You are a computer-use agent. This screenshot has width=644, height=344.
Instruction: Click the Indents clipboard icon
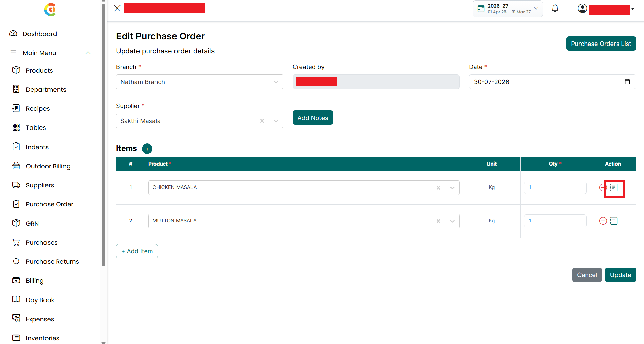[x=16, y=147]
